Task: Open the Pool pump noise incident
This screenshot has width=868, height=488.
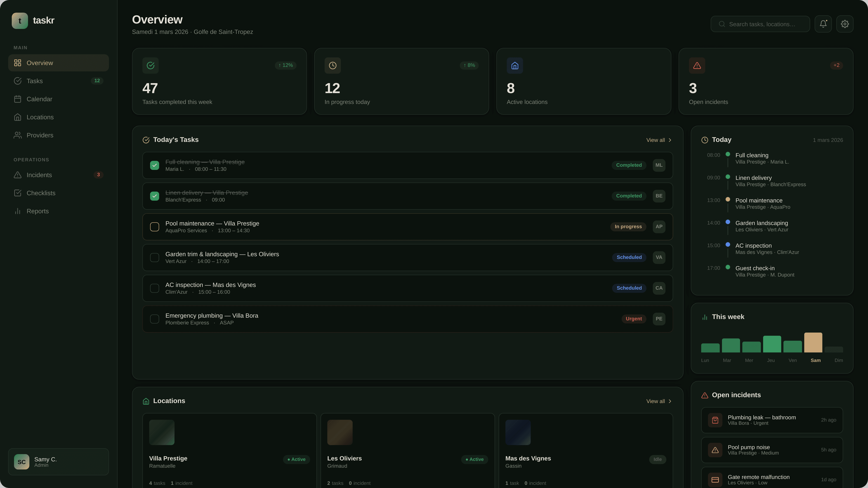Action: click(772, 450)
